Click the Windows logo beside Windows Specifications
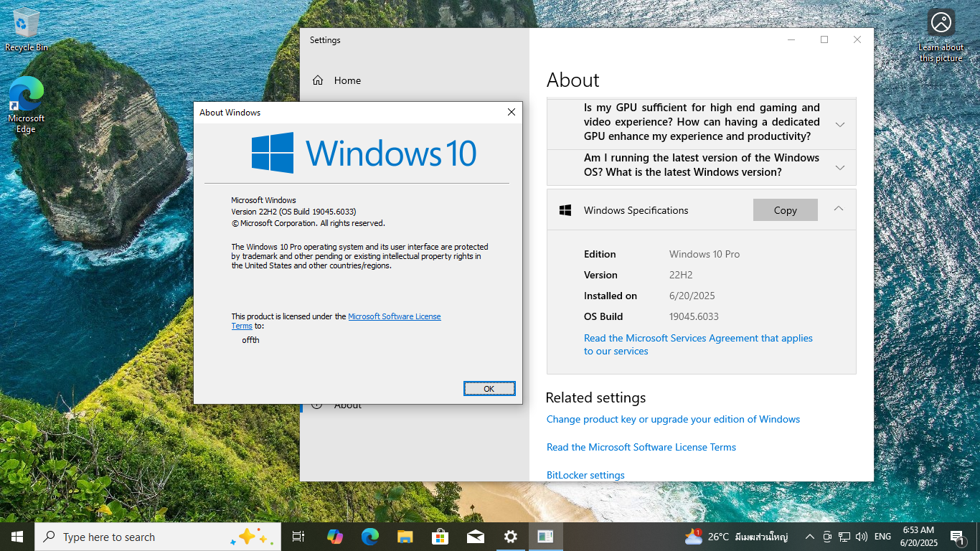This screenshot has height=551, width=980. (x=565, y=210)
